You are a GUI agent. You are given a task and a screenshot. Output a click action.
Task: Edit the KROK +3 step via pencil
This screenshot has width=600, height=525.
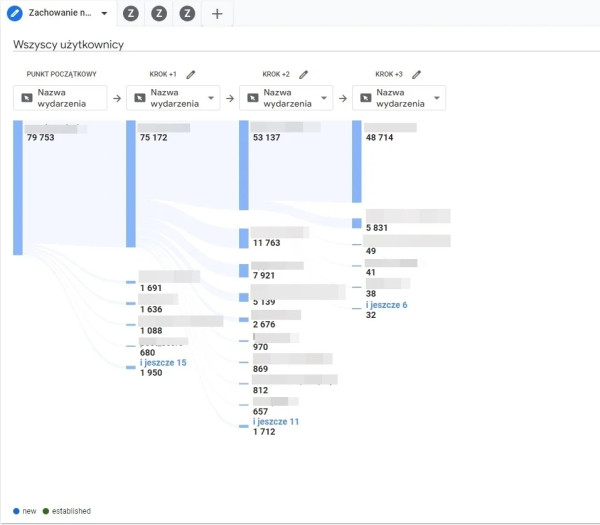point(417,74)
